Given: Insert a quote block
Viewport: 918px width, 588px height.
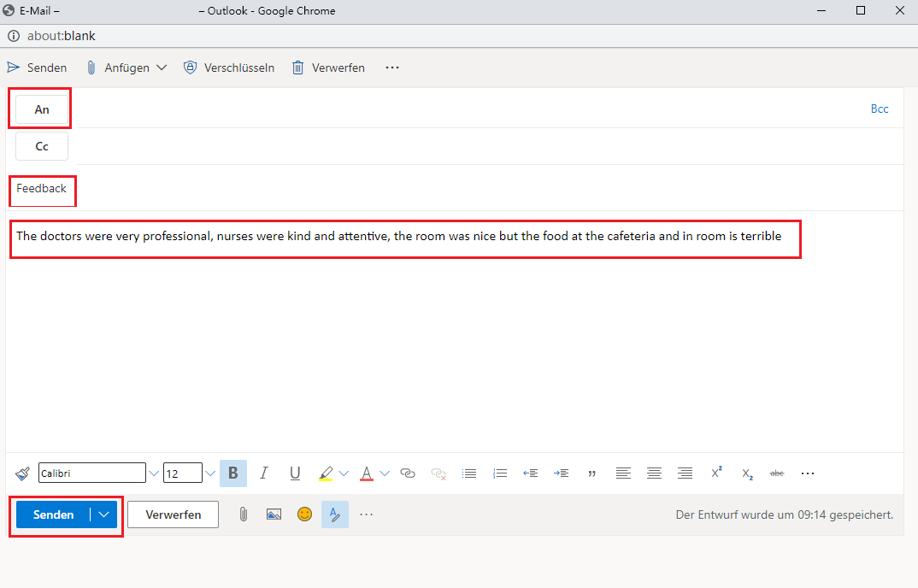Looking at the screenshot, I should [x=591, y=473].
